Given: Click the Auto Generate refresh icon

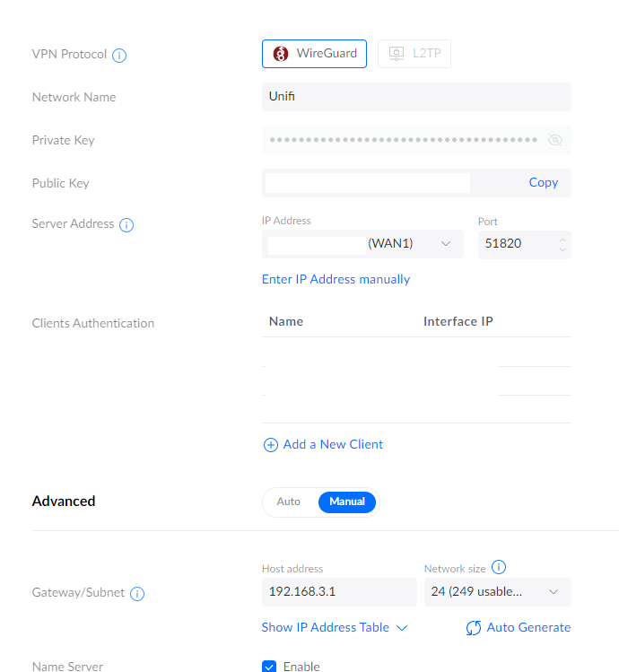Looking at the screenshot, I should coord(474,628).
